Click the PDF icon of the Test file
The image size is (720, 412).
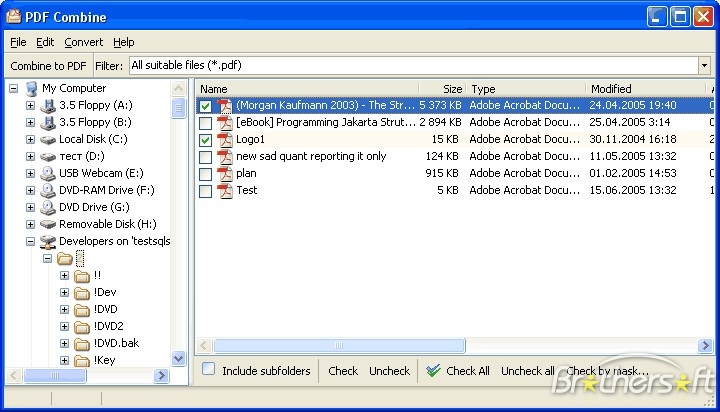click(x=224, y=191)
